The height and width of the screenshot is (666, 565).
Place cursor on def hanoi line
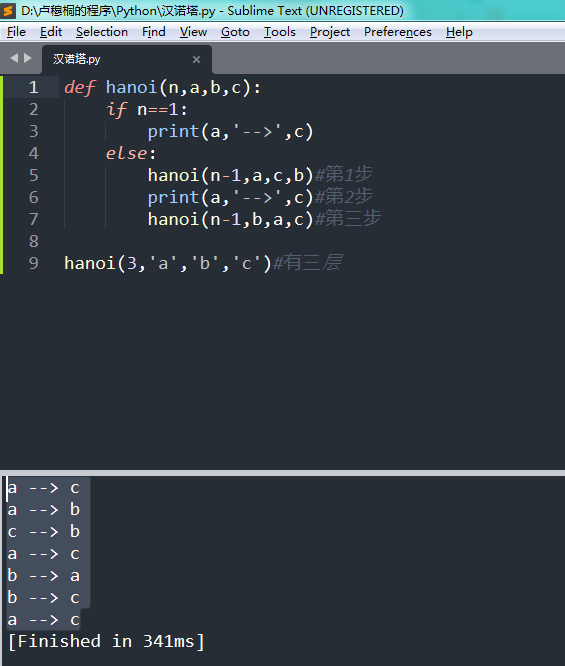point(162,87)
